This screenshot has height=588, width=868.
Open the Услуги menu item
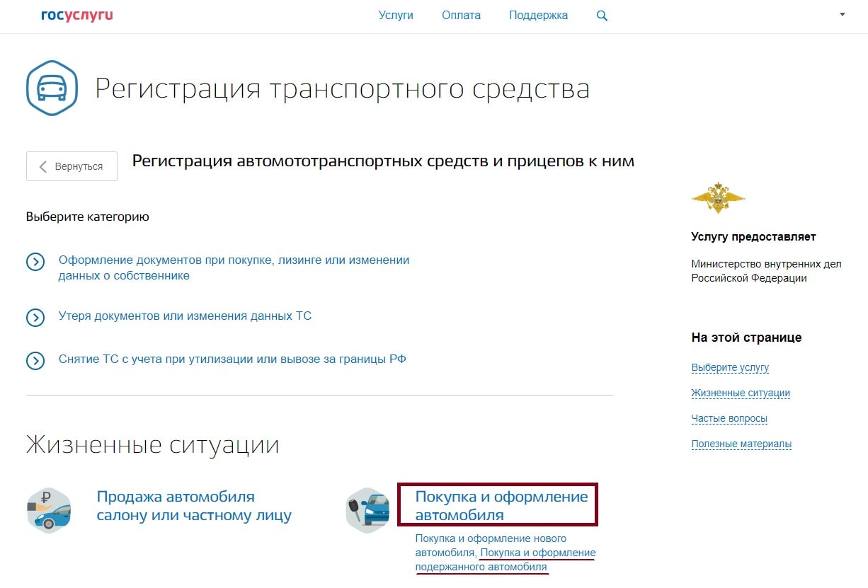(x=396, y=15)
